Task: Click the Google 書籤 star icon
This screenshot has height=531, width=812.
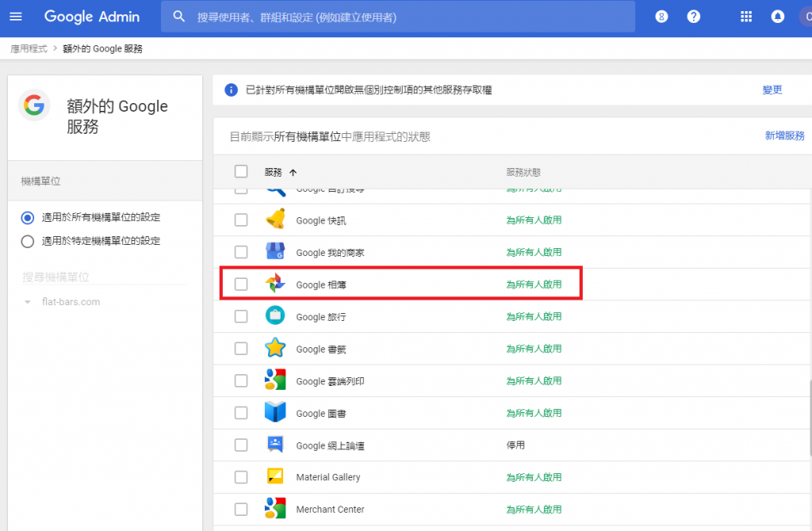Action: click(275, 348)
